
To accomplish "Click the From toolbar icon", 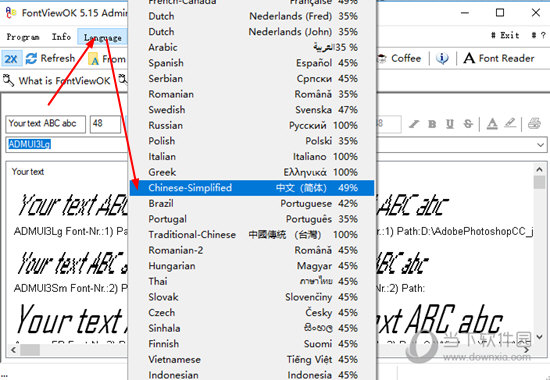I will pos(93,59).
